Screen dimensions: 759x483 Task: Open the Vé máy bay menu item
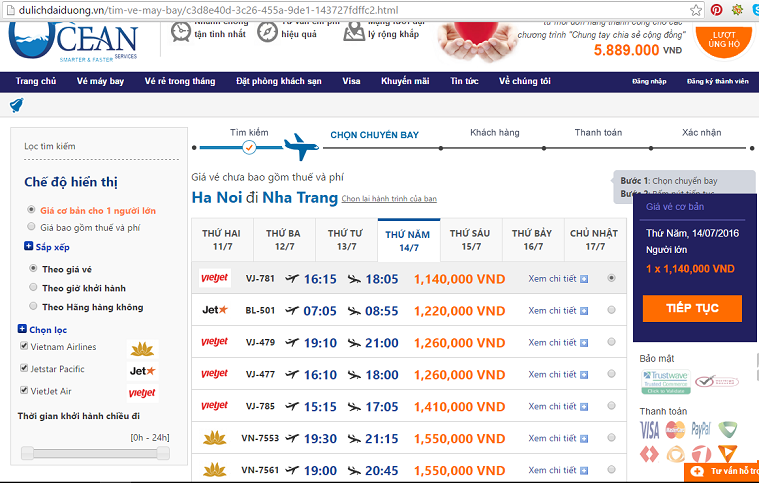[x=100, y=81]
